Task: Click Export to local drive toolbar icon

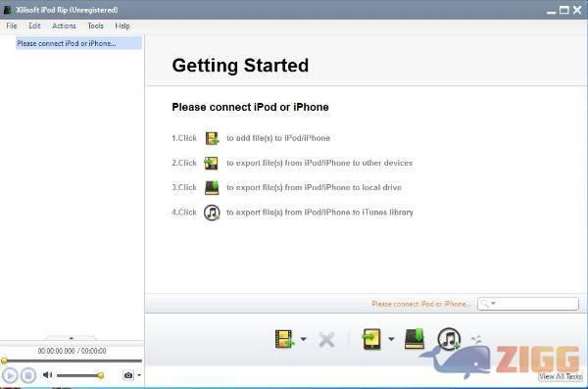Action: (415, 338)
